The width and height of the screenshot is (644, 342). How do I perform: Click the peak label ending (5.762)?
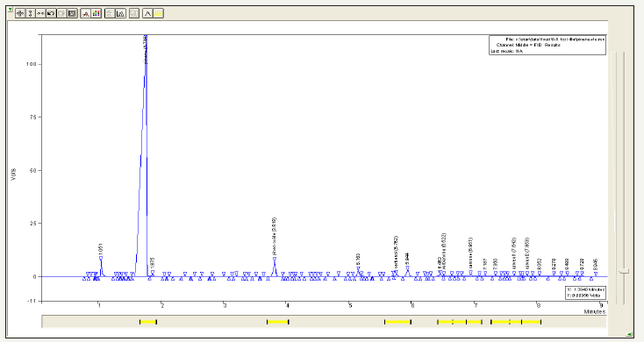(x=396, y=252)
